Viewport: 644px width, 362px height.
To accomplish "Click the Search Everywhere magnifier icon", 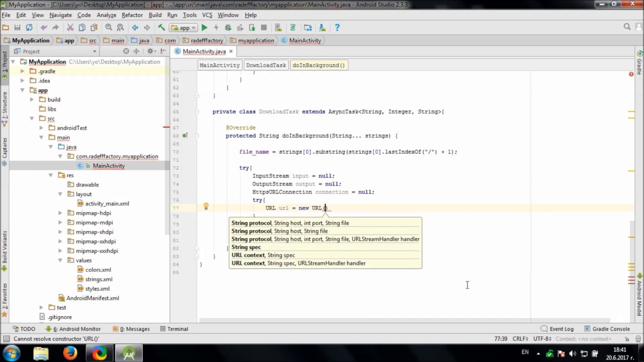I will click(x=627, y=27).
